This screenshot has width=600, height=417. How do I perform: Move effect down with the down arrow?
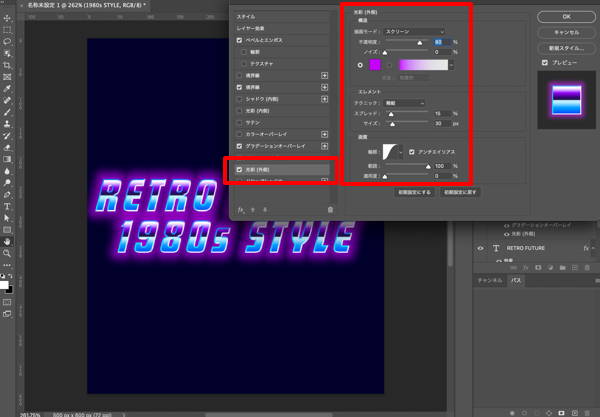265,210
